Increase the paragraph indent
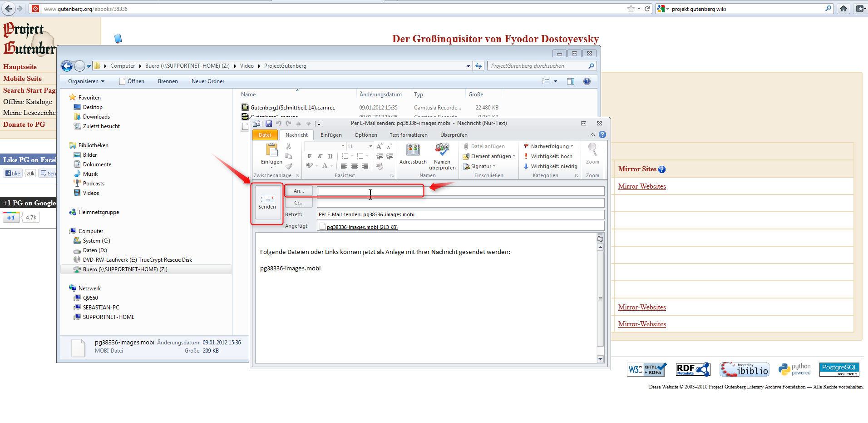 (390, 156)
